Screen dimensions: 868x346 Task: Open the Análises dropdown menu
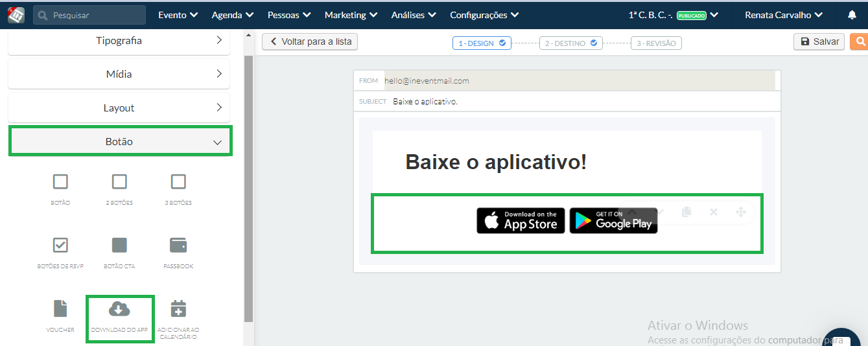coord(414,15)
